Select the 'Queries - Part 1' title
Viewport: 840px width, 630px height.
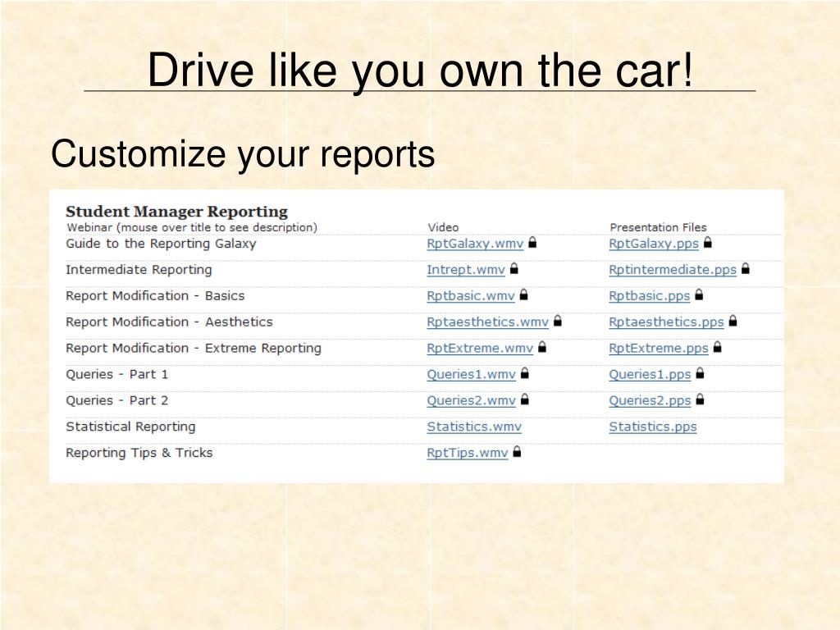[116, 374]
